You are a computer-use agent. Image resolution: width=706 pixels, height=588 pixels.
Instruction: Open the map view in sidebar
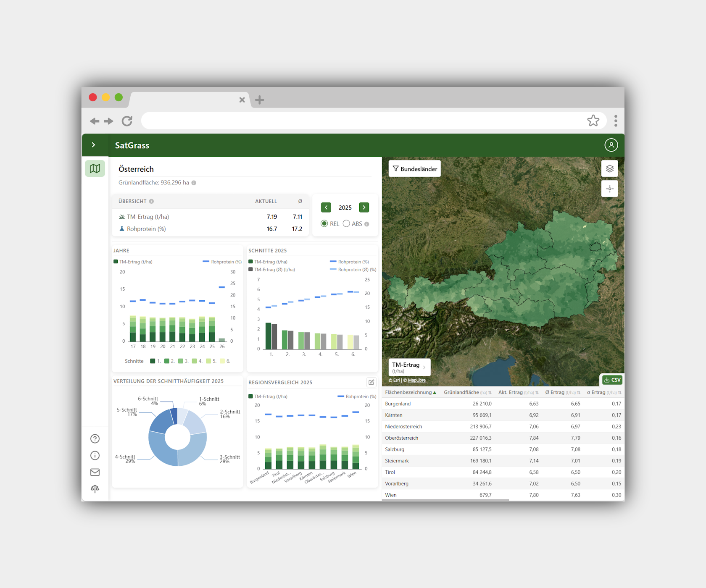tap(95, 168)
